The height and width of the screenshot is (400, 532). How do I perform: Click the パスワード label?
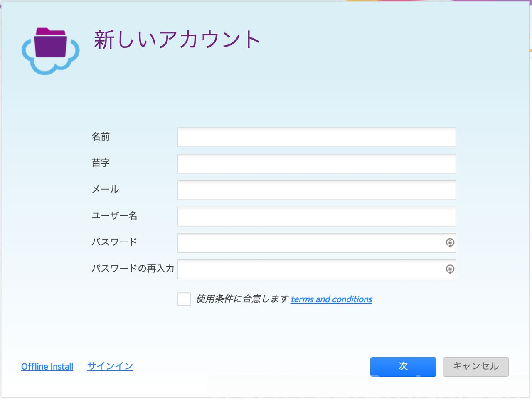click(114, 242)
